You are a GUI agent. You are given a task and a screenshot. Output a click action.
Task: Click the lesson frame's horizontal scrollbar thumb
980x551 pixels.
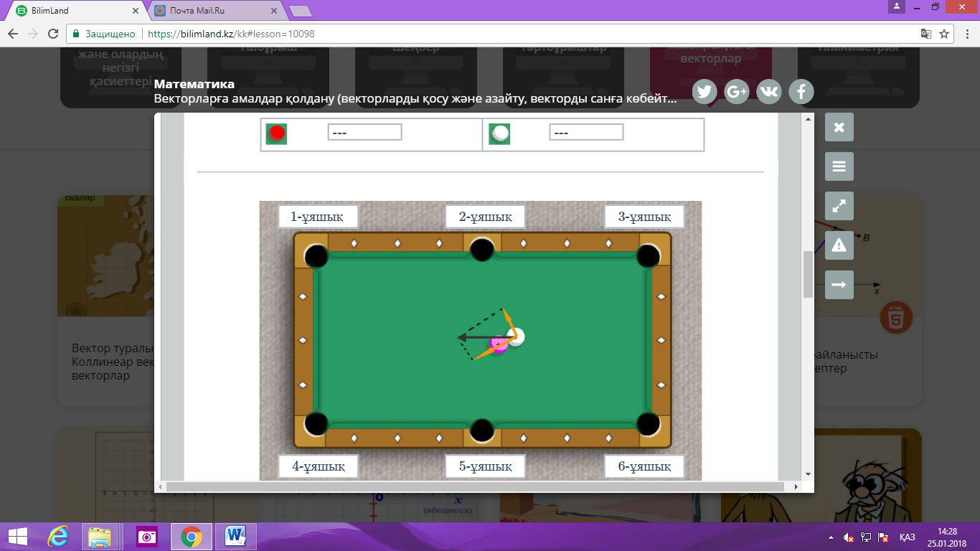coord(475,486)
